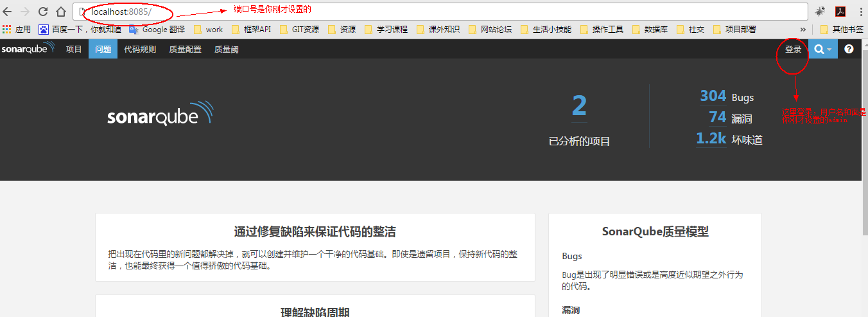
Task: Open the 网站论坛 bookmark folder
Action: pos(490,30)
